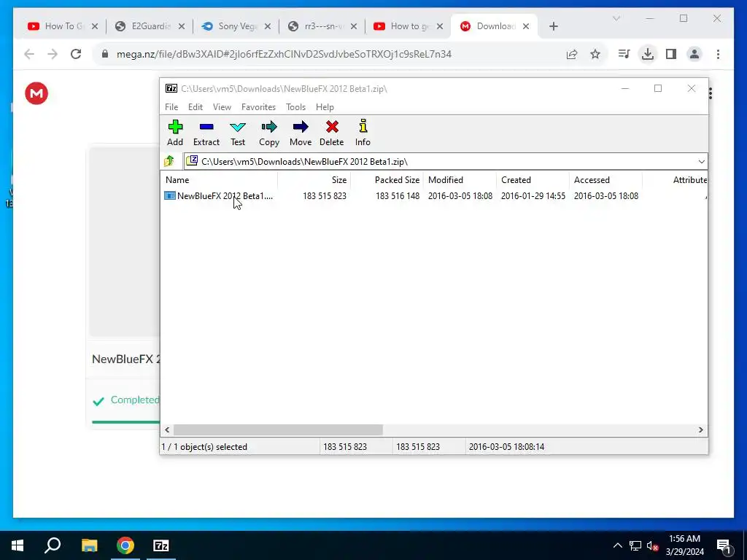
Task: Open the notification center icon
Action: (x=724, y=545)
